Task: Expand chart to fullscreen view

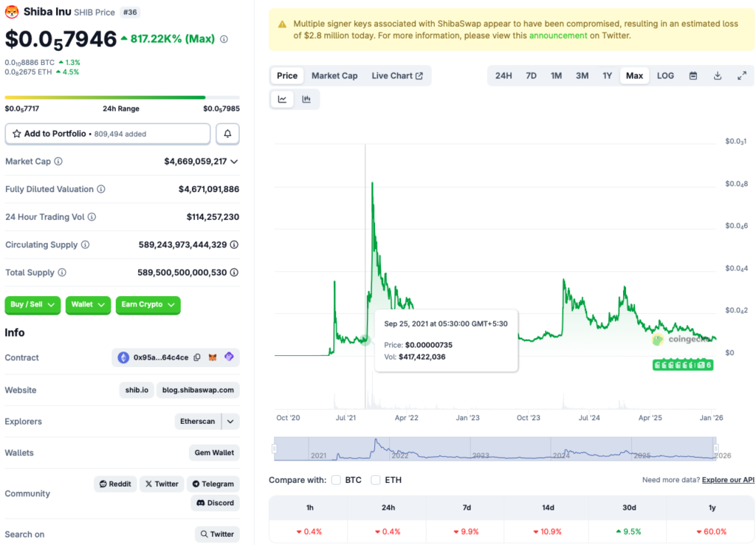Action: pyautogui.click(x=742, y=75)
